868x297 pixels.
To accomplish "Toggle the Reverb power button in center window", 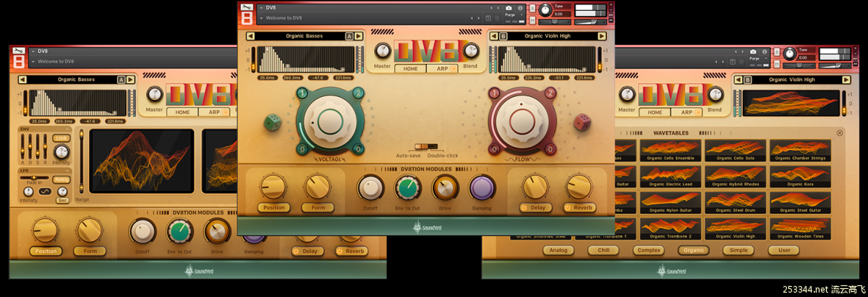I will (569, 208).
